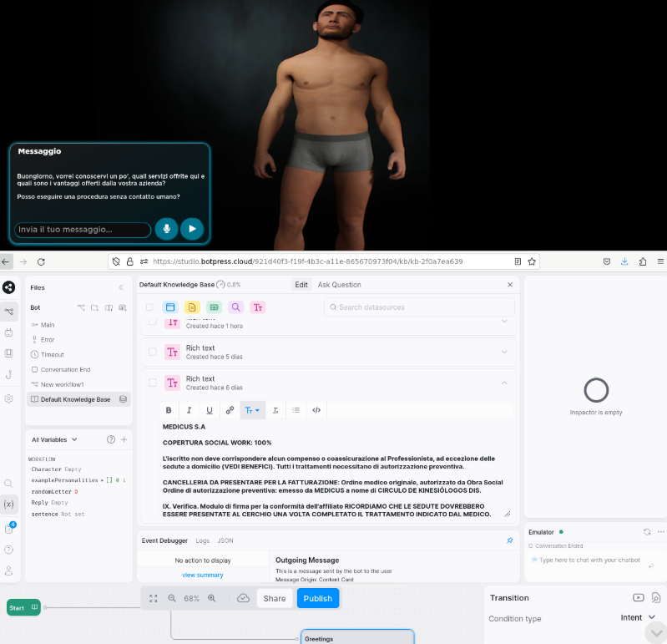Open the text size dropdown in editor
667x644 pixels.
coord(252,410)
